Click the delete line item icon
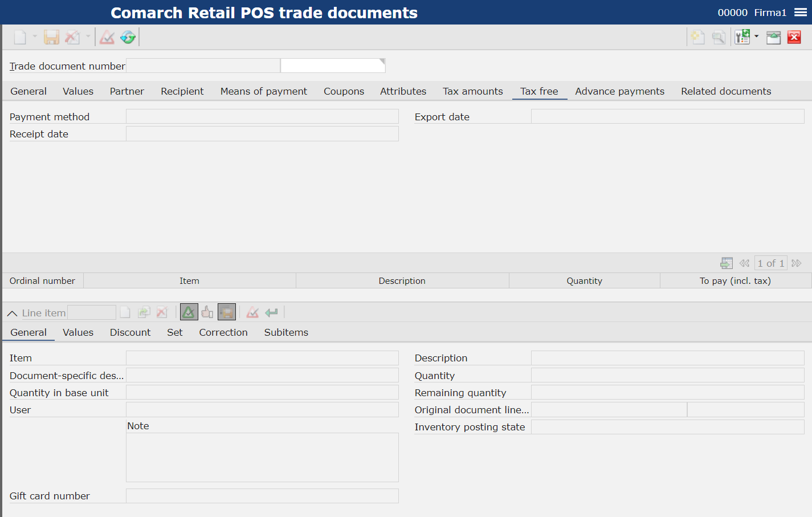Screen dimensions: 812x517 click(x=162, y=312)
